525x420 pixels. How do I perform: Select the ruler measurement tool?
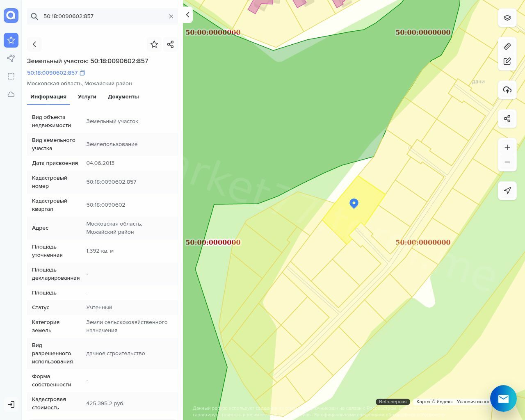[x=507, y=46]
